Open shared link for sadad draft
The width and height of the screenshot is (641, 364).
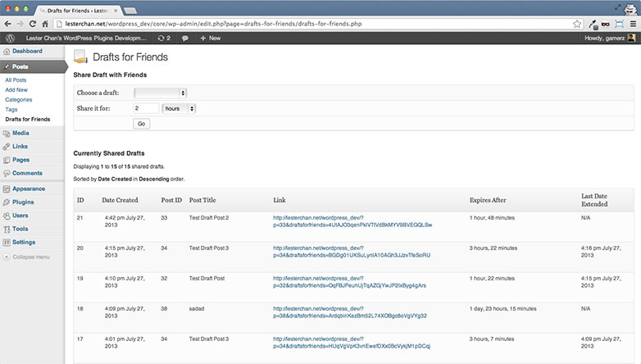pos(350,312)
